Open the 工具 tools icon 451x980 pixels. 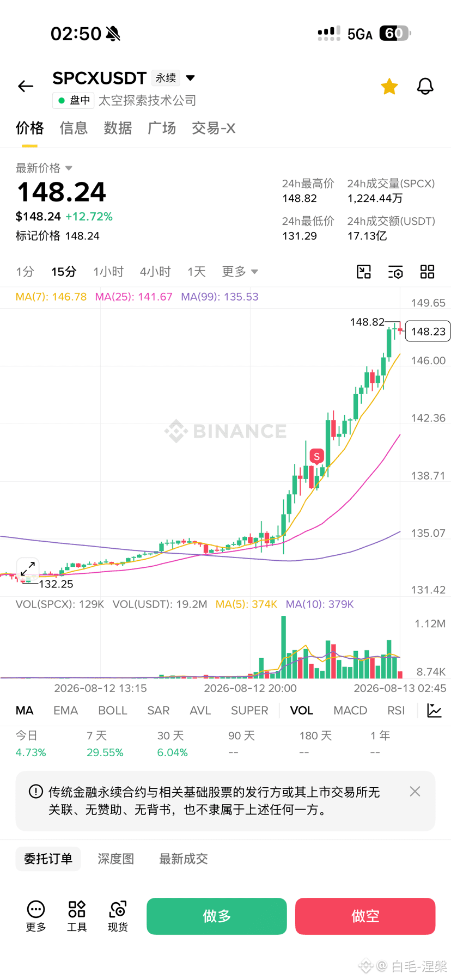[77, 916]
